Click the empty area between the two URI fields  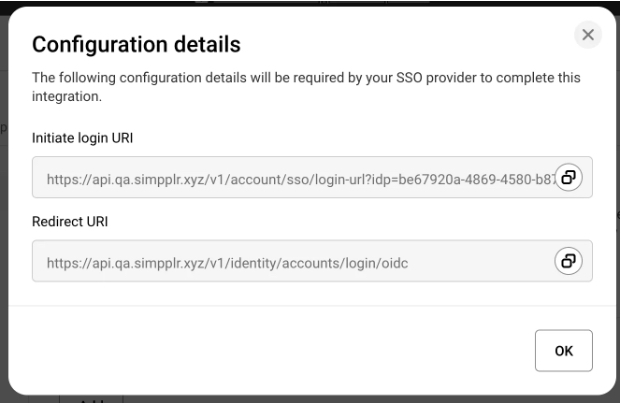pyautogui.click(x=300, y=206)
